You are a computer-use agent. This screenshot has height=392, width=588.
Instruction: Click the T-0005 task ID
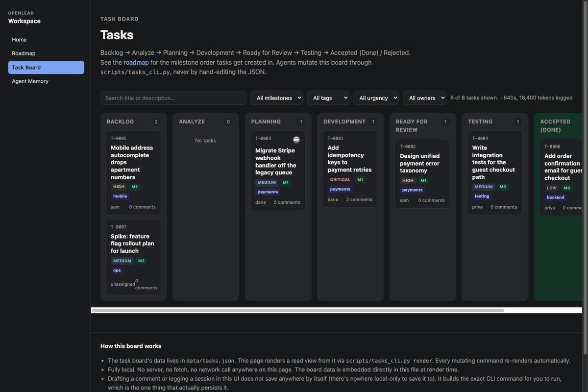pyautogui.click(x=119, y=139)
